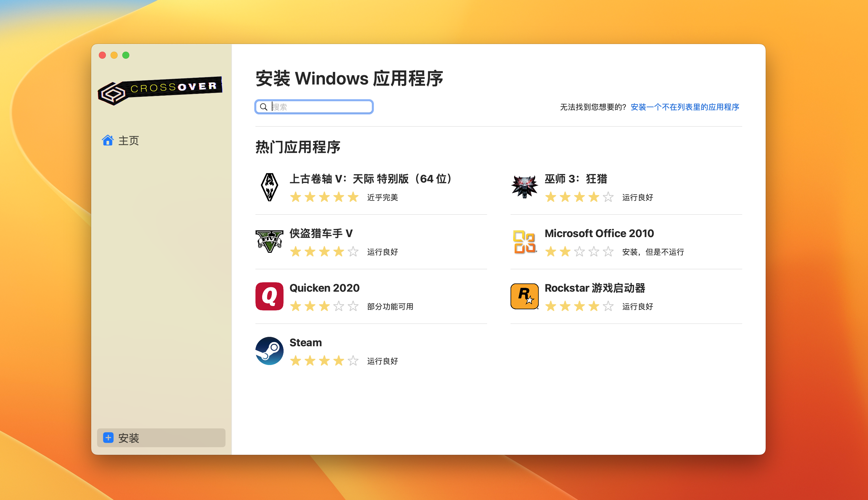Click the Microsoft Office 2010 logo icon
868x500 pixels.
tap(524, 241)
